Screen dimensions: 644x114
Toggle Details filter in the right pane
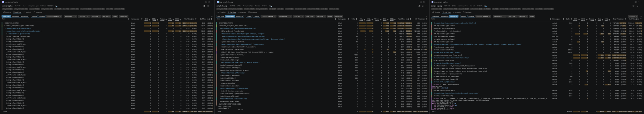click(x=532, y=16)
